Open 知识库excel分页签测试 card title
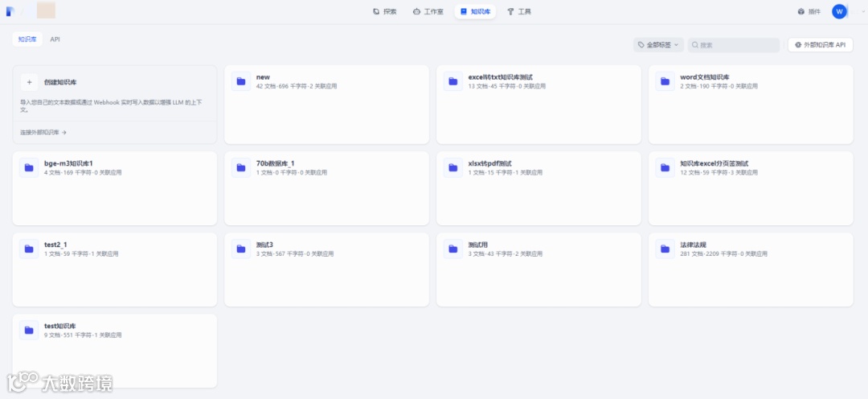This screenshot has height=399, width=868. coord(714,163)
